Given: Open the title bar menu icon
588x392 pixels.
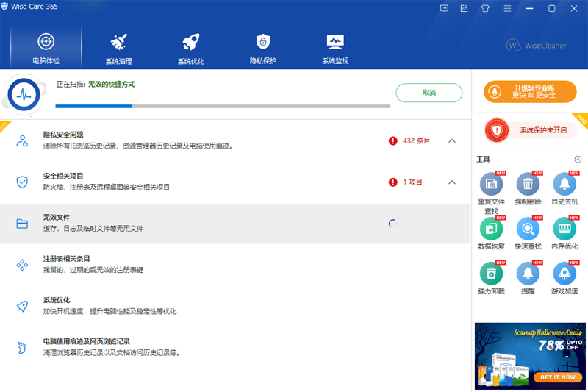Looking at the screenshot, I should [507, 9].
